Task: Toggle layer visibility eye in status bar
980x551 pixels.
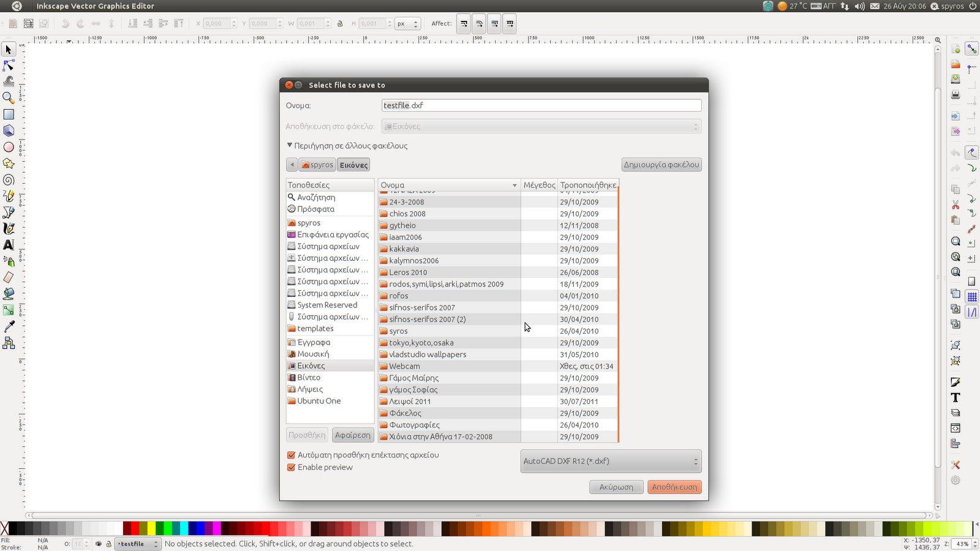Action: [x=98, y=544]
